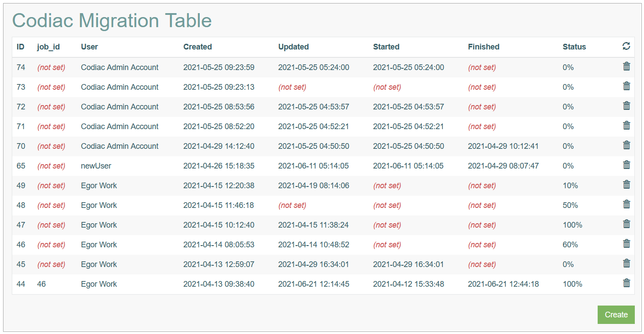Click updated date 2021-04-19 08:14:06

[313, 186]
